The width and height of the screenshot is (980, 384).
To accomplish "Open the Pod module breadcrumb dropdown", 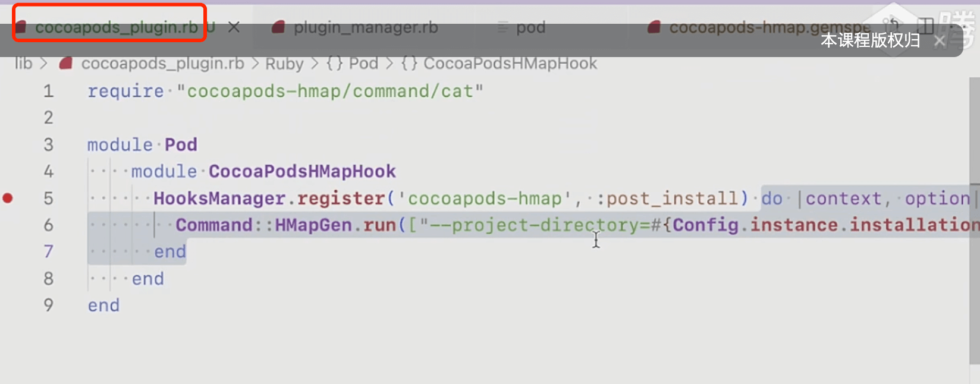I will 363,64.
